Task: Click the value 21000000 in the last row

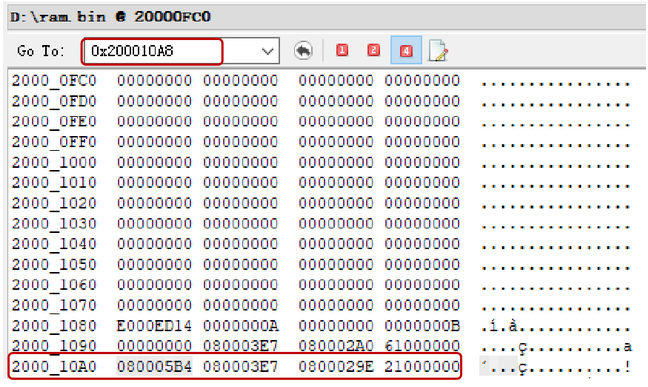Action: click(x=422, y=366)
